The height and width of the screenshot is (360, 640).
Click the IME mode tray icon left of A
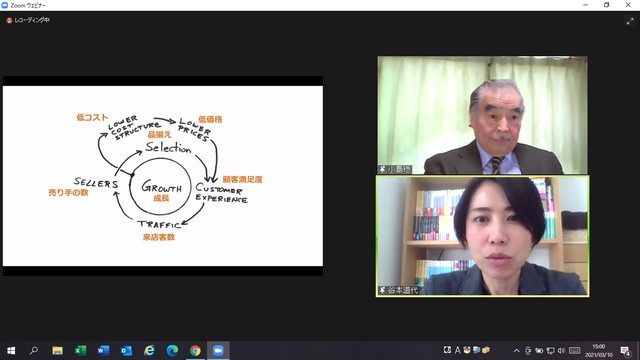click(x=447, y=350)
